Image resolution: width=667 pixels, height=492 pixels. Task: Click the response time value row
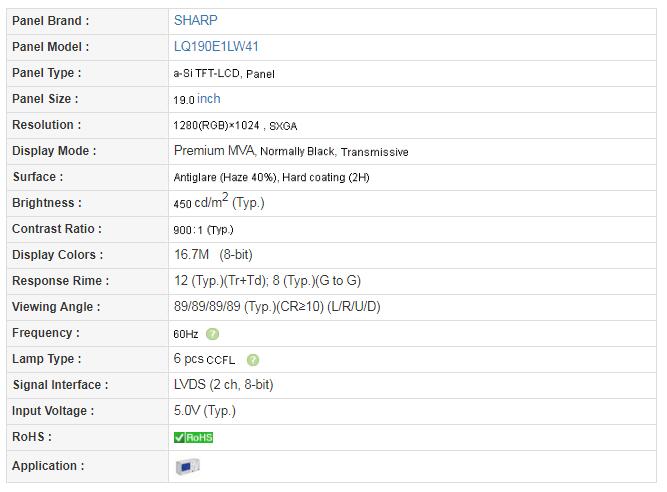[x=412, y=281]
